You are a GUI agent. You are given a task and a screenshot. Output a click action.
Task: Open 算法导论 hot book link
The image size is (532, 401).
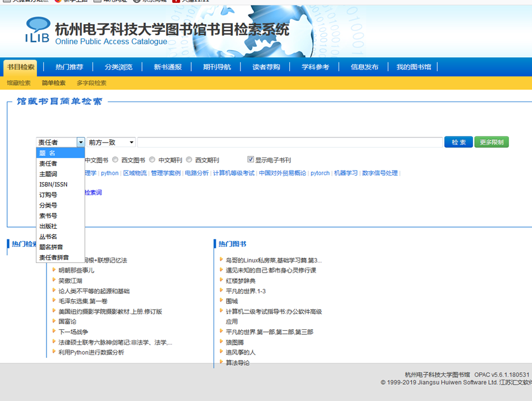[x=238, y=363]
